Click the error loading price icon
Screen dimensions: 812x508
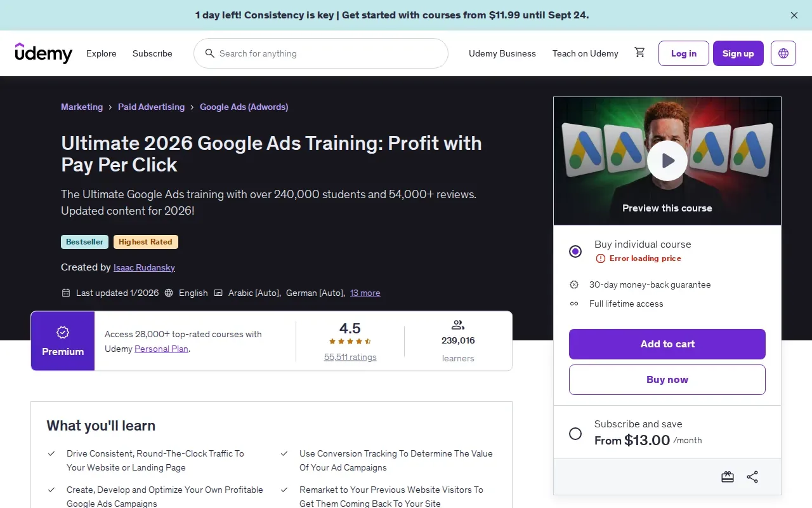click(601, 258)
